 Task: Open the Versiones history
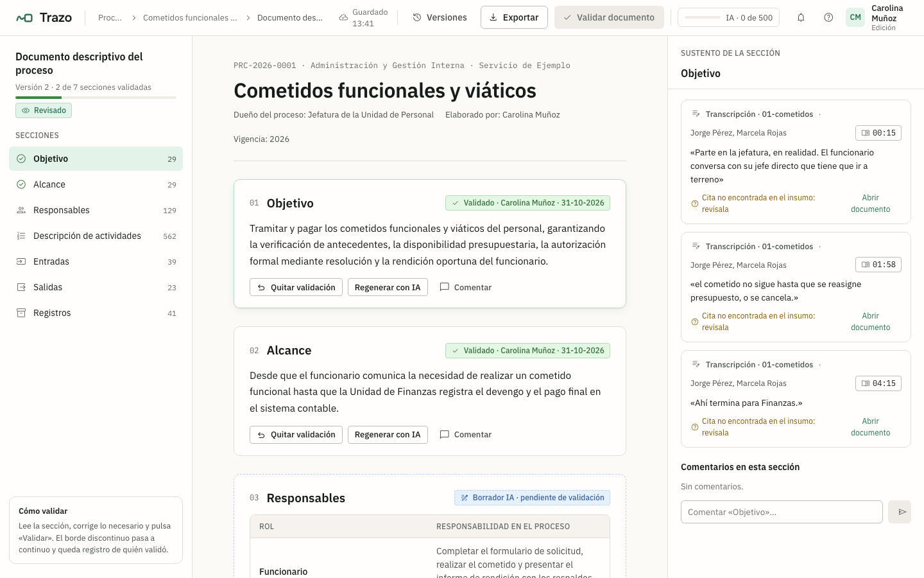tap(440, 17)
